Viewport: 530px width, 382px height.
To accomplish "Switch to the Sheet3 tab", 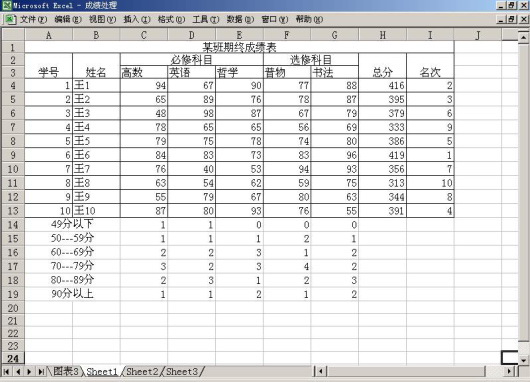I will coord(182,371).
